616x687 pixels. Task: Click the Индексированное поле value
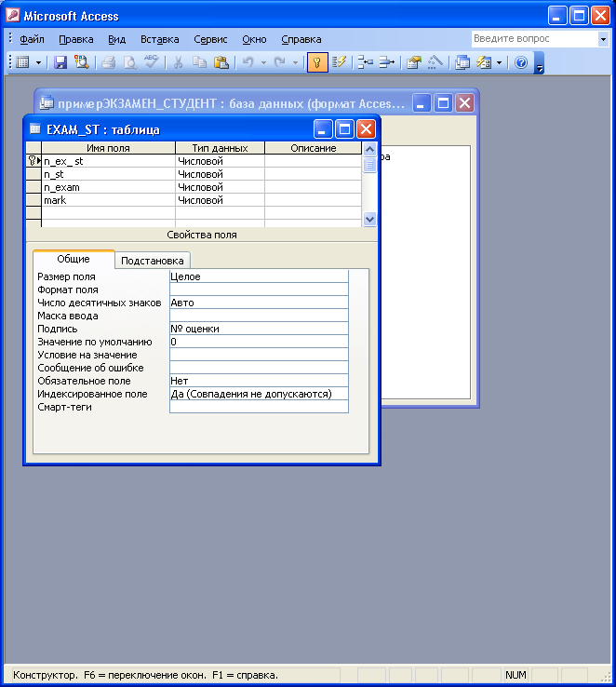point(259,394)
